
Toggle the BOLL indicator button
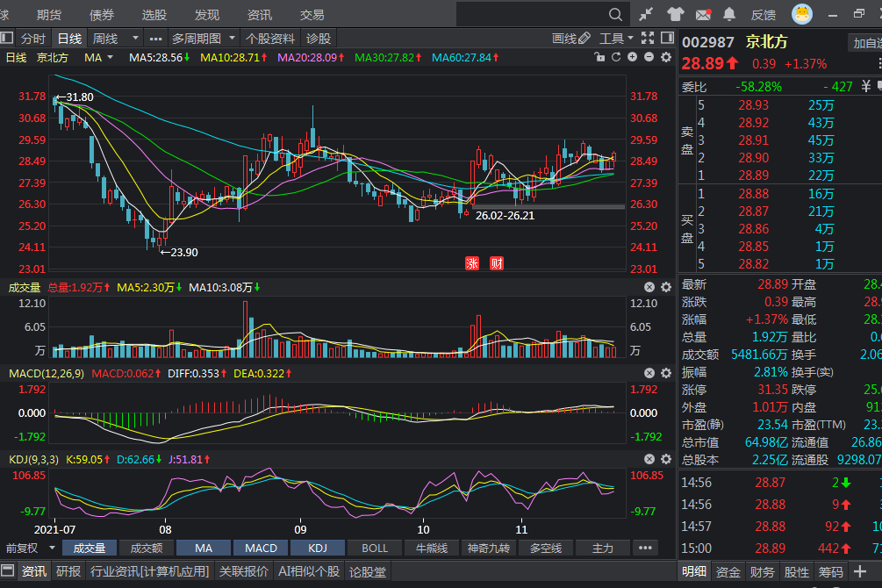(375, 549)
